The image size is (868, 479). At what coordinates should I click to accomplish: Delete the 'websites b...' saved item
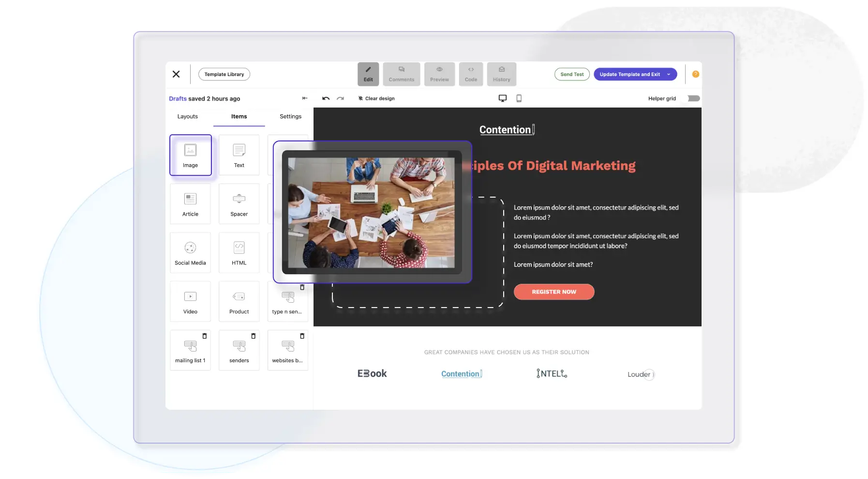[x=302, y=336]
